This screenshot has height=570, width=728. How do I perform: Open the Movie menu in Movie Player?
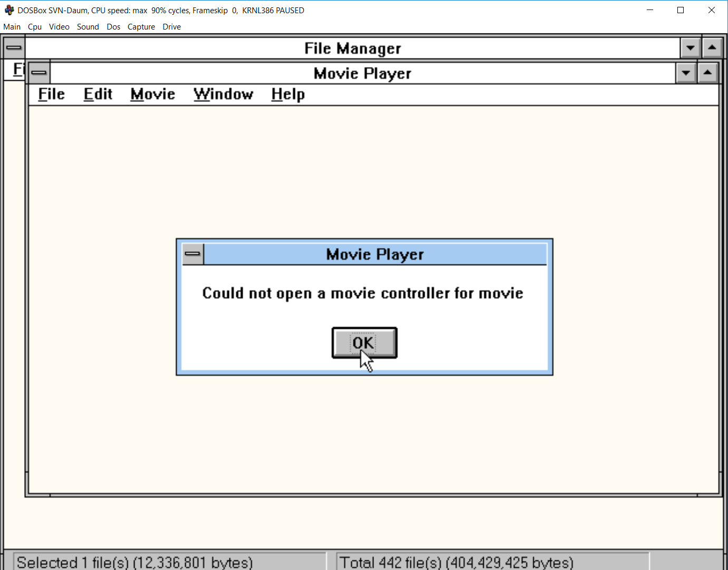tap(153, 94)
